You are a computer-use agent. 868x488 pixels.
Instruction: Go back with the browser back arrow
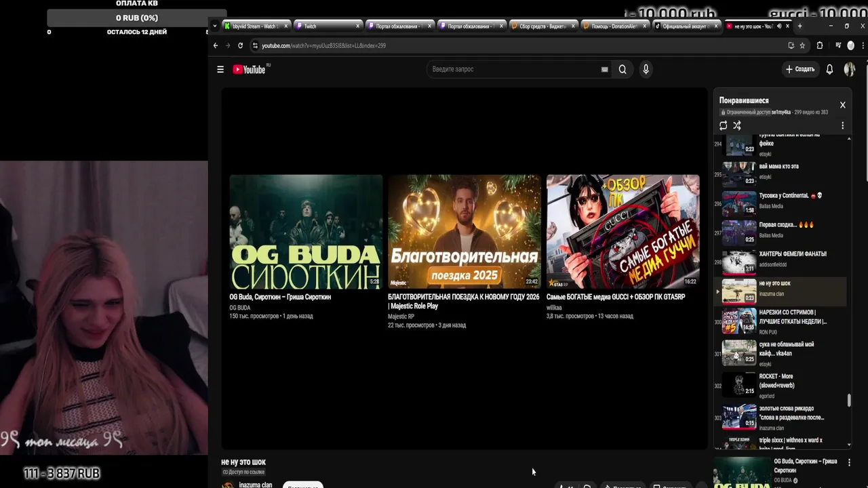[x=216, y=45]
